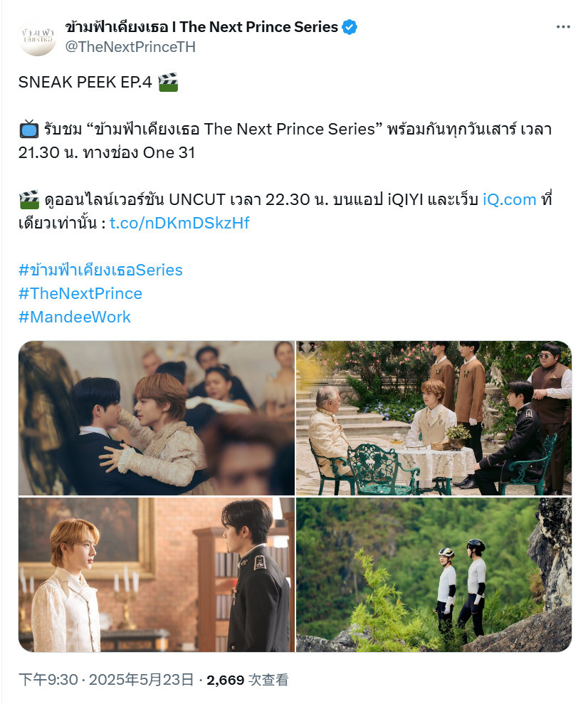View the cyclists on cliff photo
The width and height of the screenshot is (588, 704).
click(x=434, y=574)
